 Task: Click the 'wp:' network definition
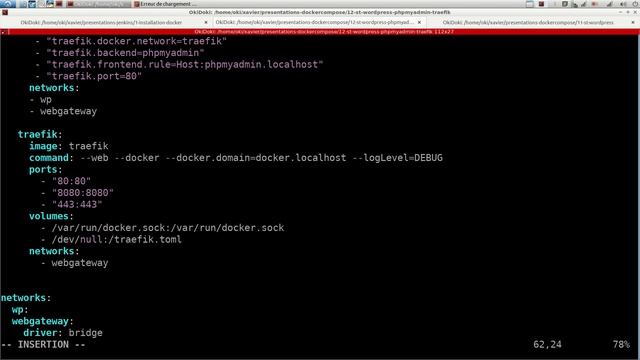coord(20,309)
